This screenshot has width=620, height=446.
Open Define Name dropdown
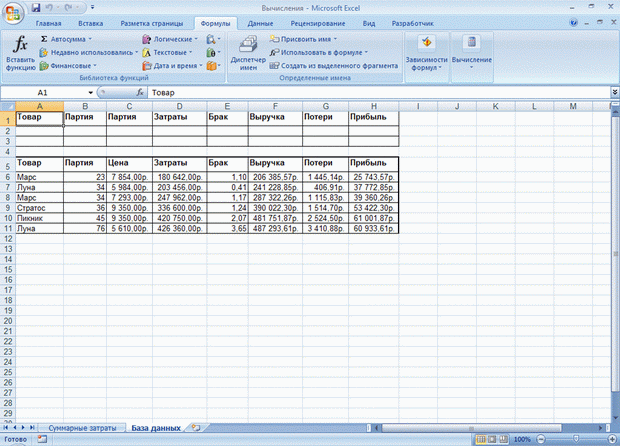(x=335, y=39)
